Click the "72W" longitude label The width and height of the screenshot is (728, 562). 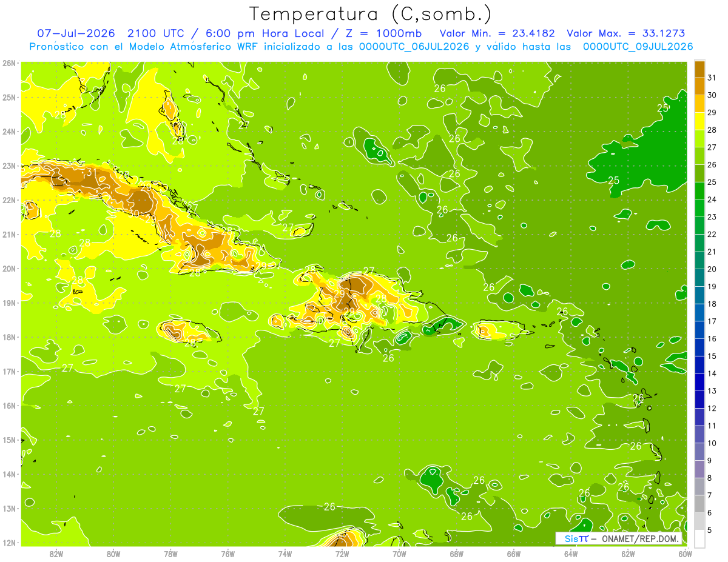(x=342, y=554)
